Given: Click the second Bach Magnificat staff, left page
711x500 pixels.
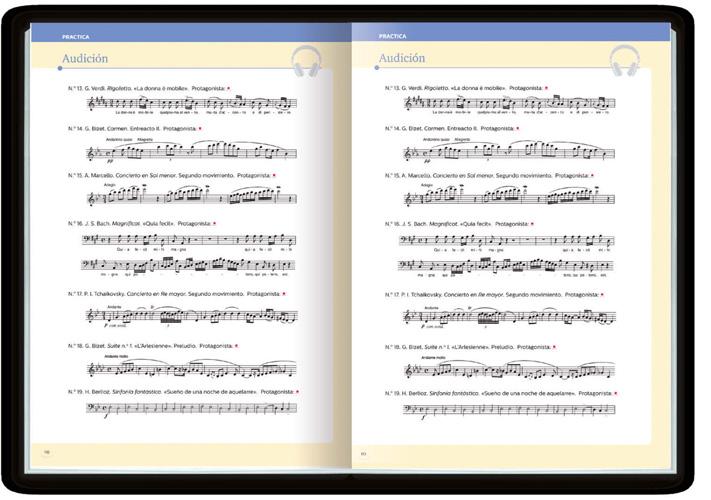Looking at the screenshot, I should point(188,267).
